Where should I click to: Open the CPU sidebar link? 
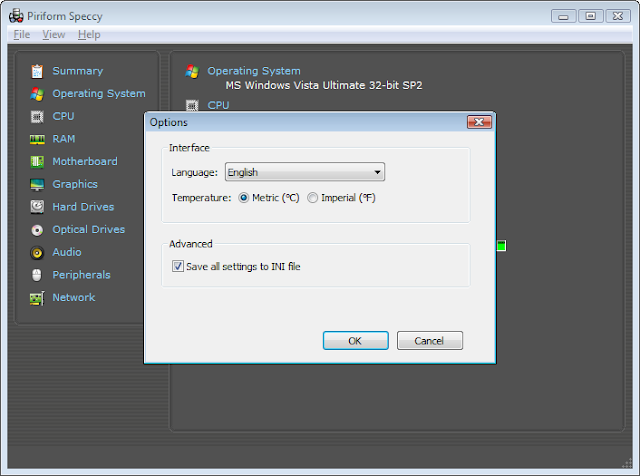(x=63, y=116)
